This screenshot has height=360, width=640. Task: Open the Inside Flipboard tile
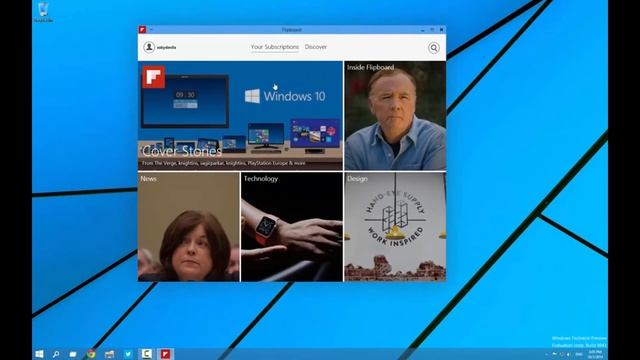coord(395,116)
